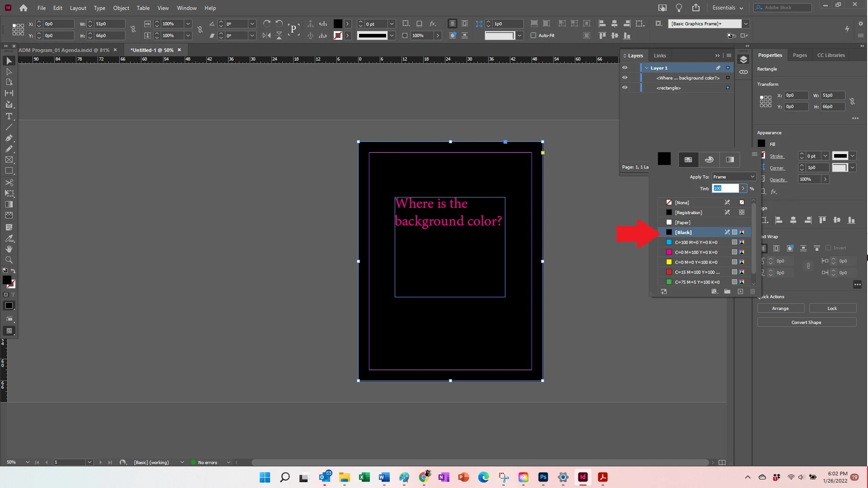Click the Convert Shape button
Image resolution: width=868 pixels, height=488 pixels.
pyautogui.click(x=806, y=322)
